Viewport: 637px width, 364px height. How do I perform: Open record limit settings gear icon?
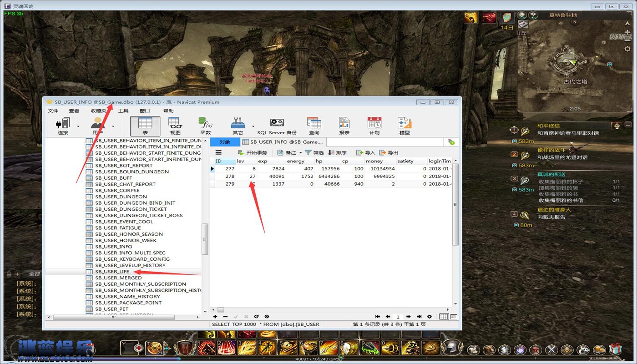[430, 317]
